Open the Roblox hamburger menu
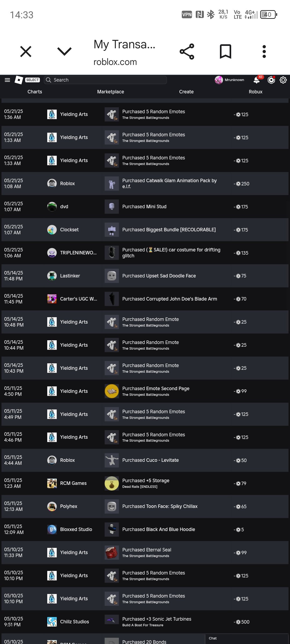The image size is (290, 644). pyautogui.click(x=8, y=80)
